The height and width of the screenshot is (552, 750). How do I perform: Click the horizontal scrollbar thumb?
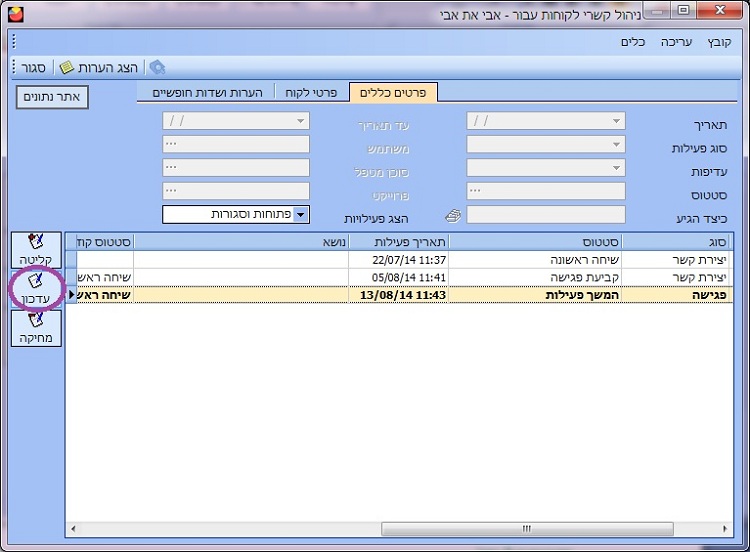(x=527, y=529)
